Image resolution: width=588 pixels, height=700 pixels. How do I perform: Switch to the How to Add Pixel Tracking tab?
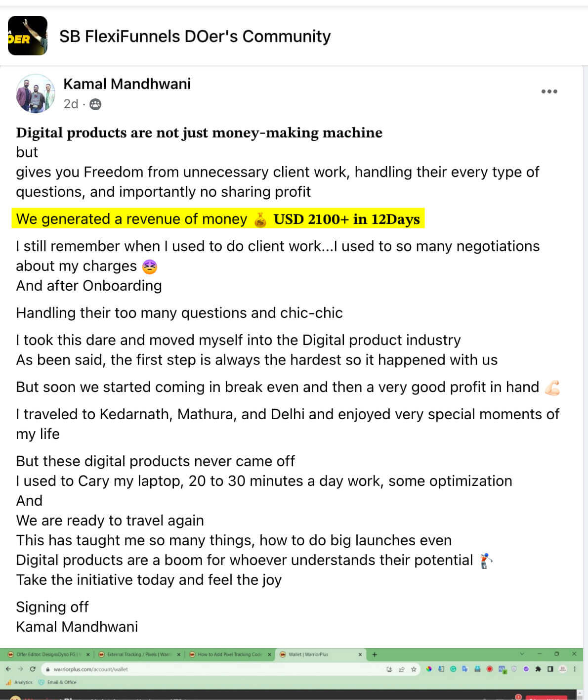(x=230, y=654)
